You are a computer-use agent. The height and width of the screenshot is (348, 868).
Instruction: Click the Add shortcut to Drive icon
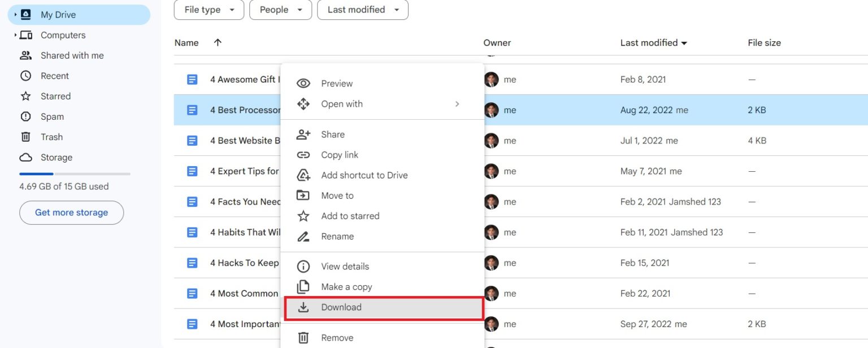point(303,175)
